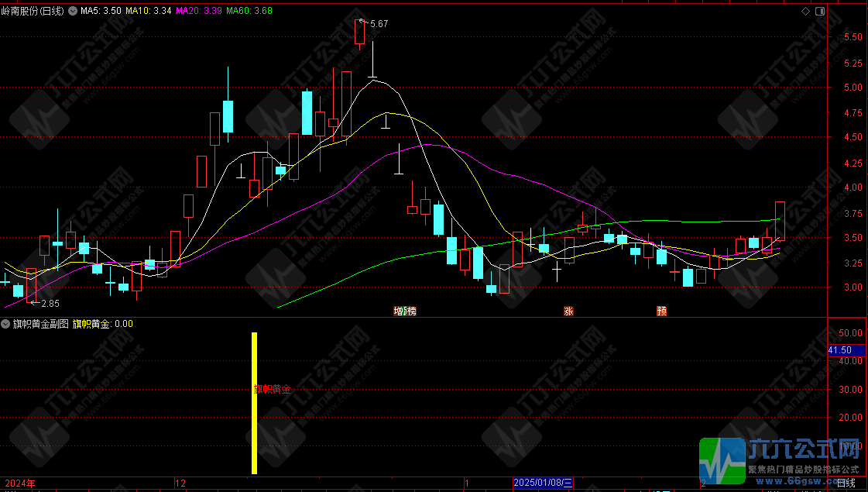Click the yellow 旗帜黄金 signal bar
Image resolution: width=868 pixels, height=492 pixels.
click(x=254, y=403)
